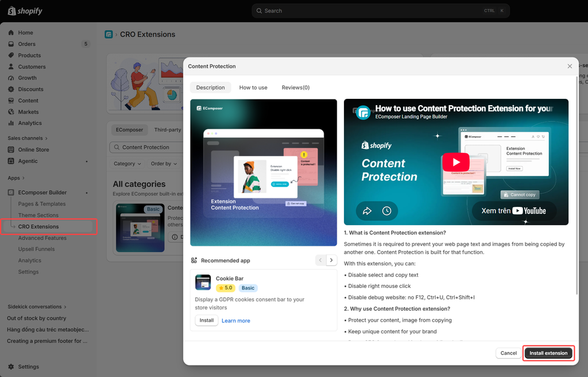588x377 pixels.
Task: Switch to the Description tab
Action: click(x=210, y=87)
